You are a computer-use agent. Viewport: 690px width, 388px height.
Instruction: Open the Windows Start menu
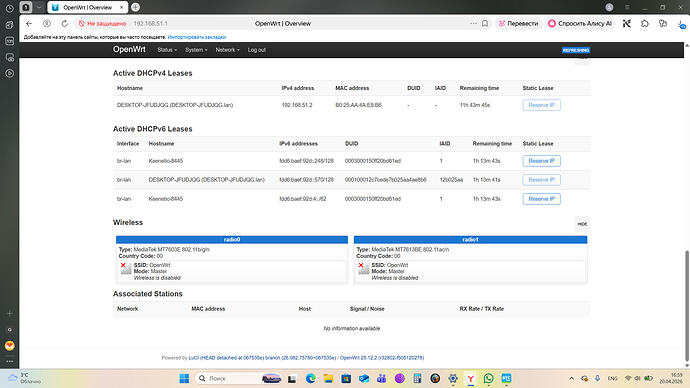[184, 378]
